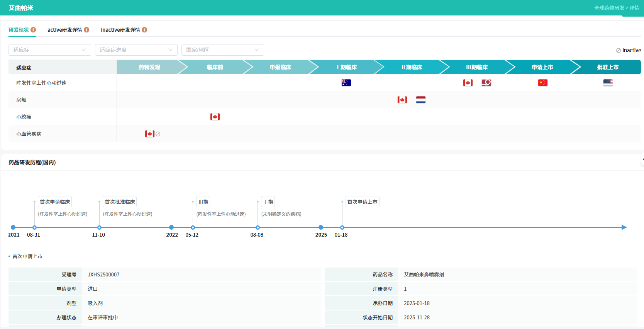Click the Canada flag in 心绞痛 row
The image size is (644, 329).
pos(215,117)
